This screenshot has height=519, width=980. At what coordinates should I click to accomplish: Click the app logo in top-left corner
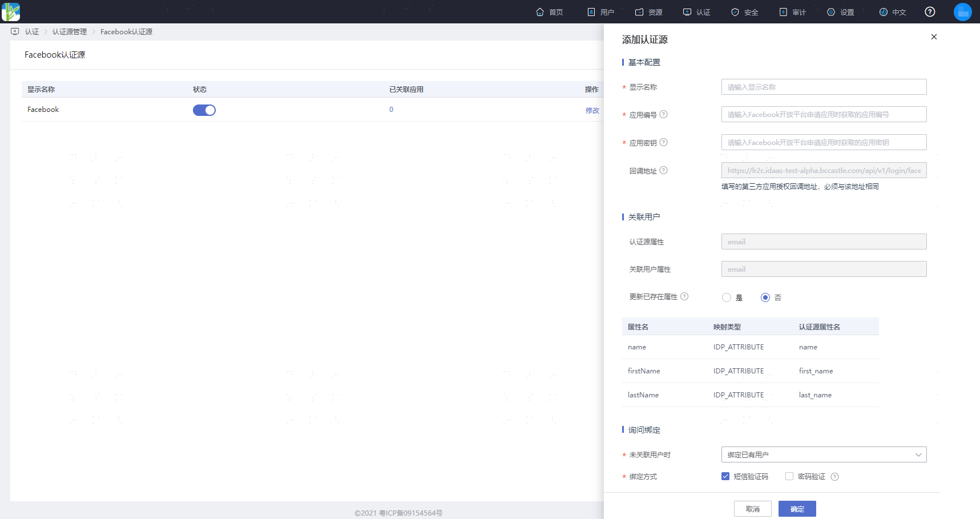coord(11,12)
